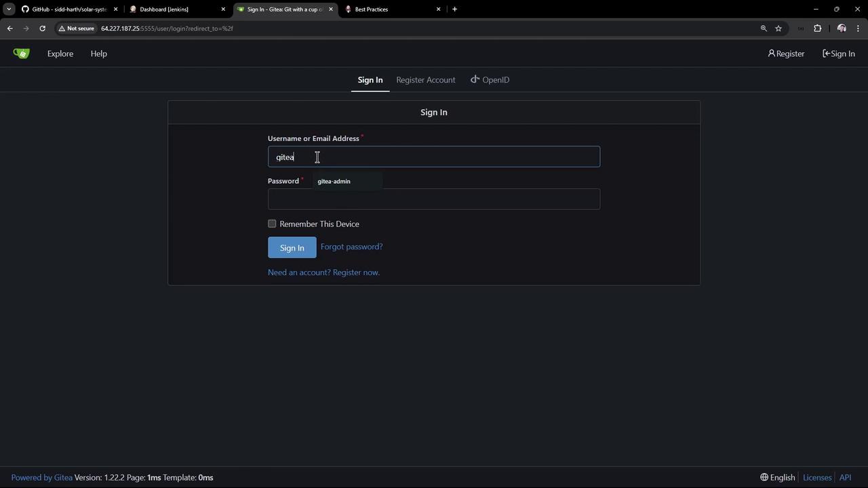Open the page zoom magnifier icon
This screenshot has height=488, width=868.
[764, 28]
